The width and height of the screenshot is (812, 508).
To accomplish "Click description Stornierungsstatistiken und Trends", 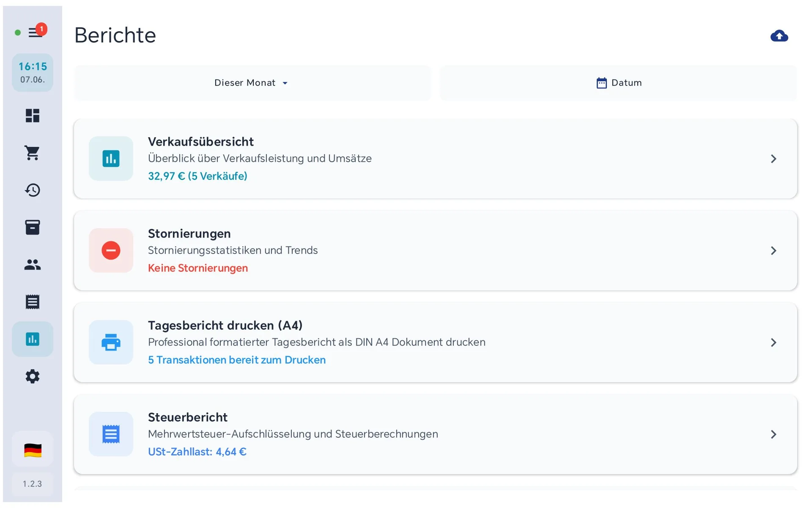I will click(x=233, y=250).
